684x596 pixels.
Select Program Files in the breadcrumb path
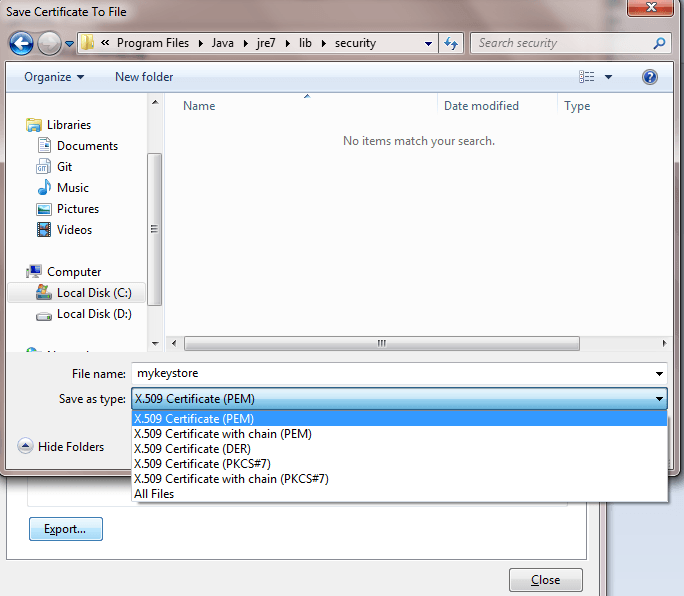point(153,43)
